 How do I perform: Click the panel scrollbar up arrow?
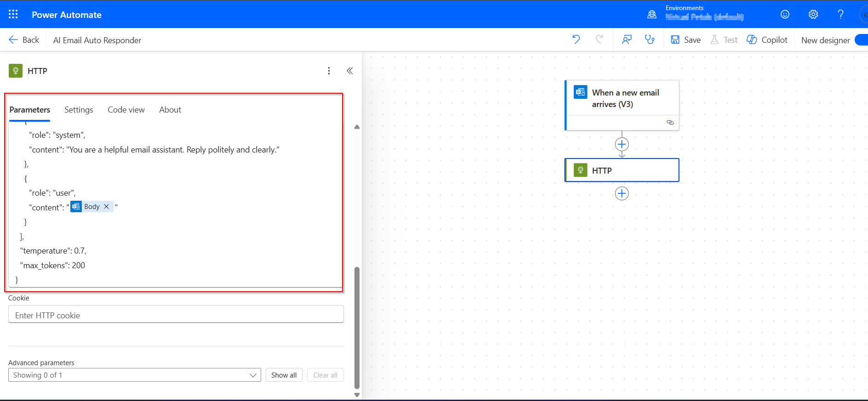pyautogui.click(x=357, y=127)
